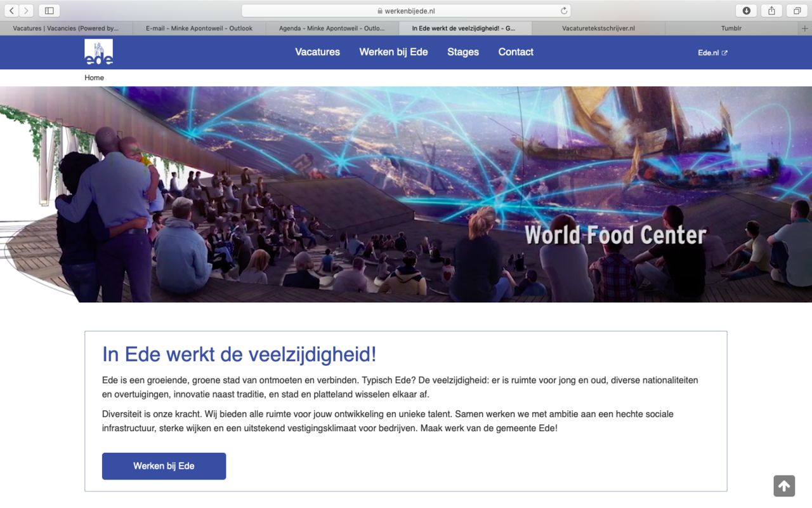Image resolution: width=812 pixels, height=508 pixels.
Task: Open the Vacaturetekstschrijver.nl tab
Action: [598, 29]
